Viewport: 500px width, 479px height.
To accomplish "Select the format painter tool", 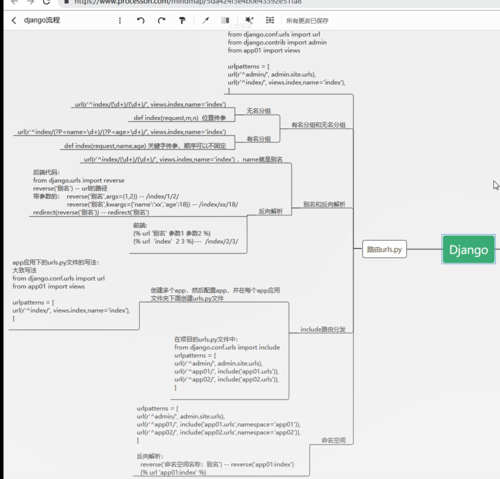I will pos(182,21).
